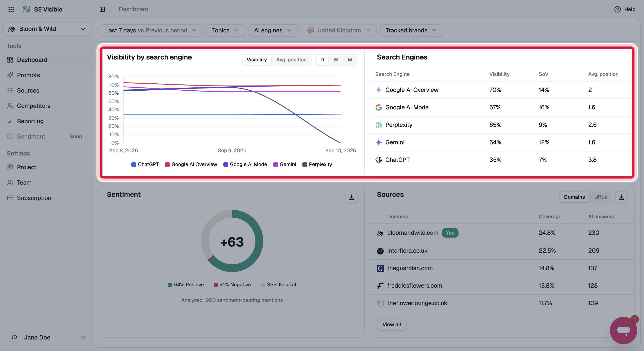Click the SE Visible logo icon
644x351 pixels.
(26, 9)
